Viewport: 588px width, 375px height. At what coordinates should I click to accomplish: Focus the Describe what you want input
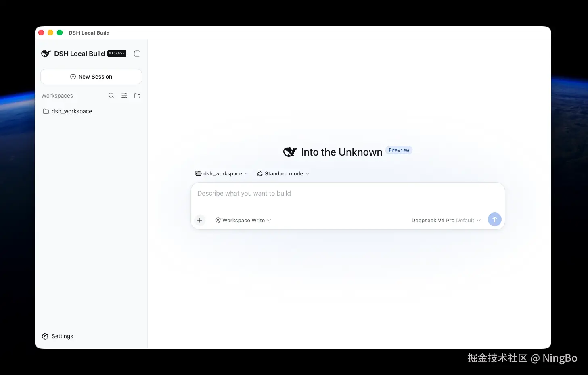[347, 194]
